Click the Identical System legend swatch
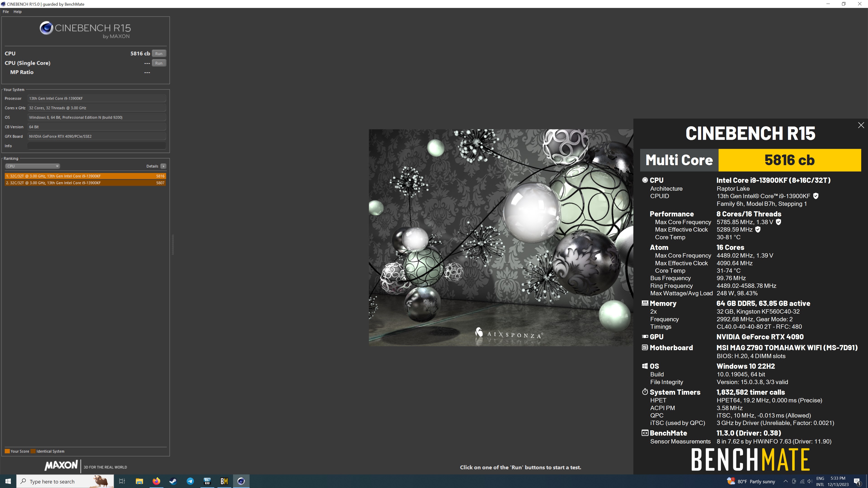Image resolution: width=868 pixels, height=488 pixels. (33, 451)
